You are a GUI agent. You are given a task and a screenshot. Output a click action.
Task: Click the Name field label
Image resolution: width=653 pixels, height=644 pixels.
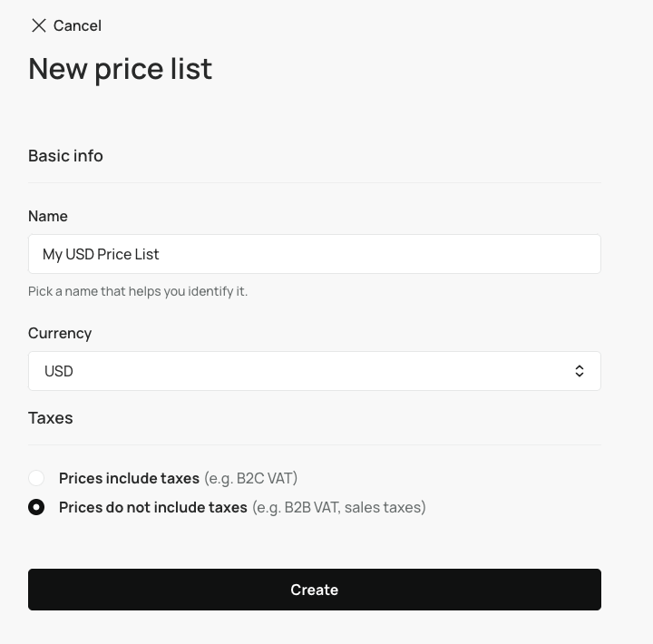point(48,216)
